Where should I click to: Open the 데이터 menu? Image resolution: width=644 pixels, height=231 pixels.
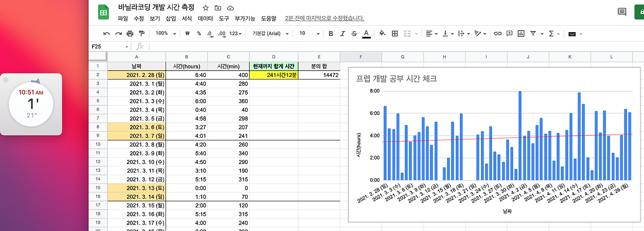(205, 18)
